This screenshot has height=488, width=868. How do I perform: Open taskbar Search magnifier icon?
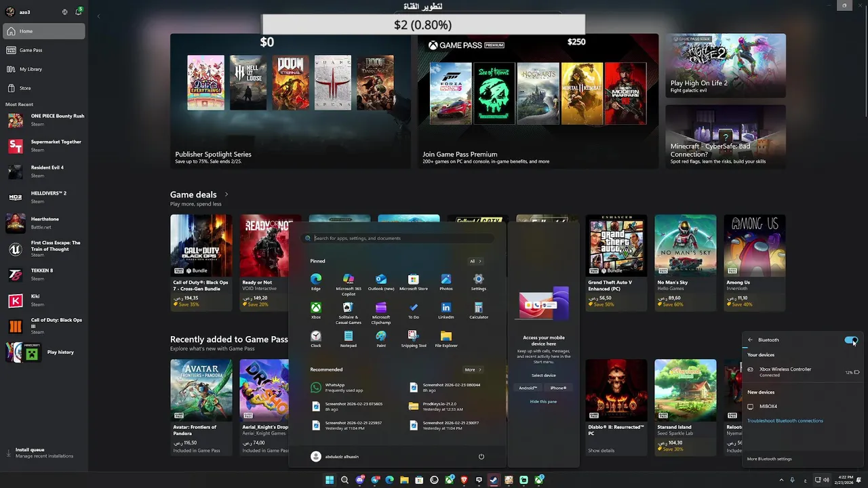344,480
